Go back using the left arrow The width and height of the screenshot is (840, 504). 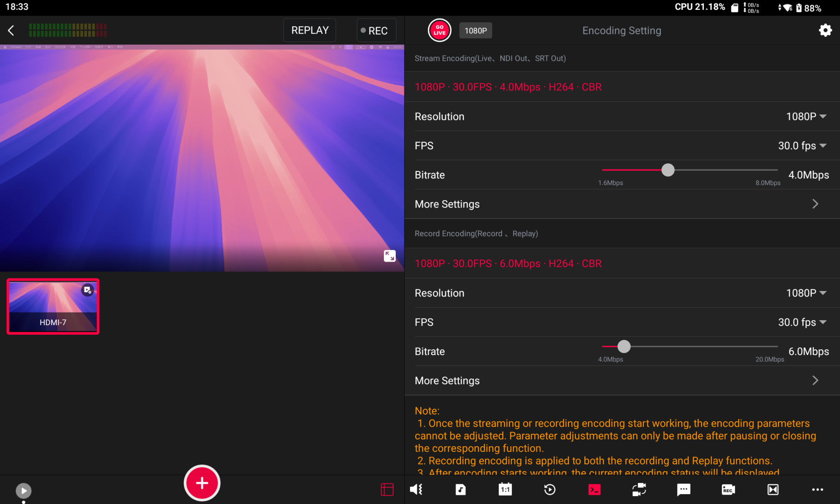[x=11, y=30]
